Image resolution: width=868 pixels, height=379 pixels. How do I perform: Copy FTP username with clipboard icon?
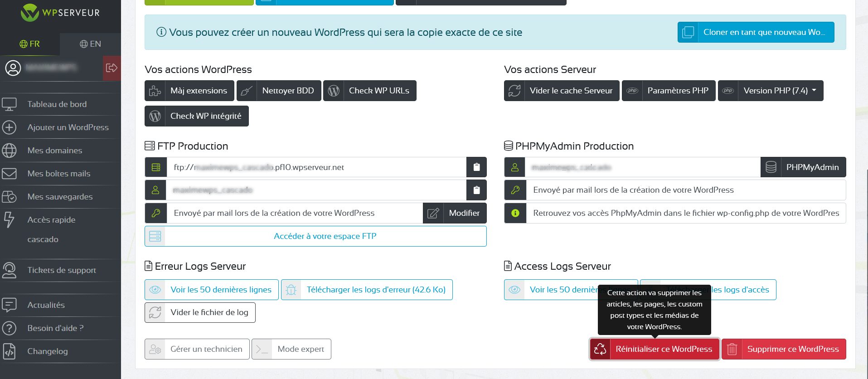(476, 190)
